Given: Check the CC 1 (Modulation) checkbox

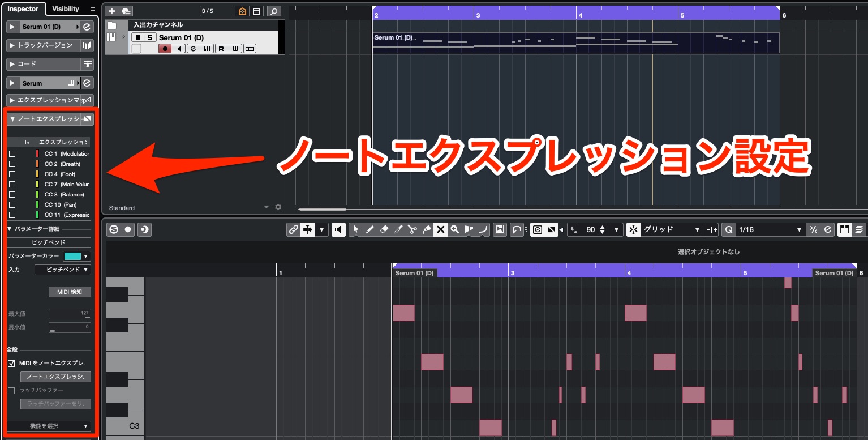Looking at the screenshot, I should (12, 153).
